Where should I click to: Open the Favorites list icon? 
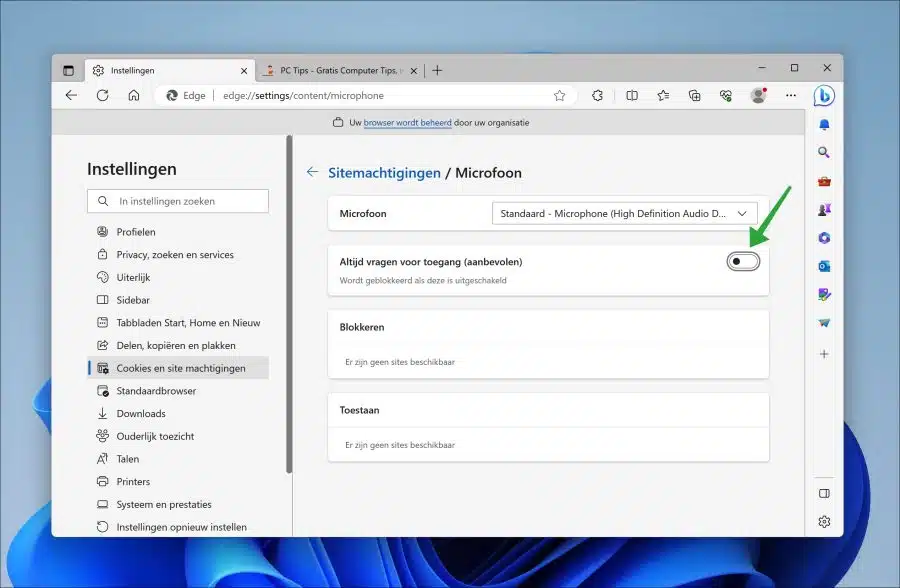(663, 95)
